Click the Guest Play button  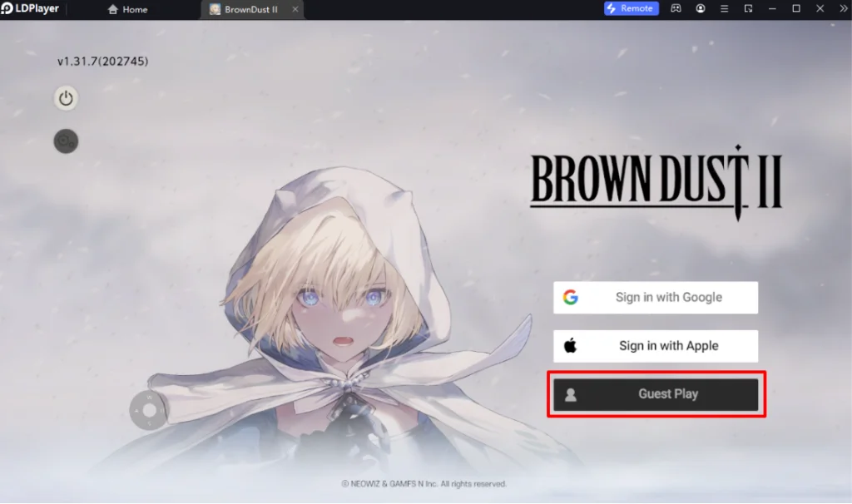click(x=656, y=394)
